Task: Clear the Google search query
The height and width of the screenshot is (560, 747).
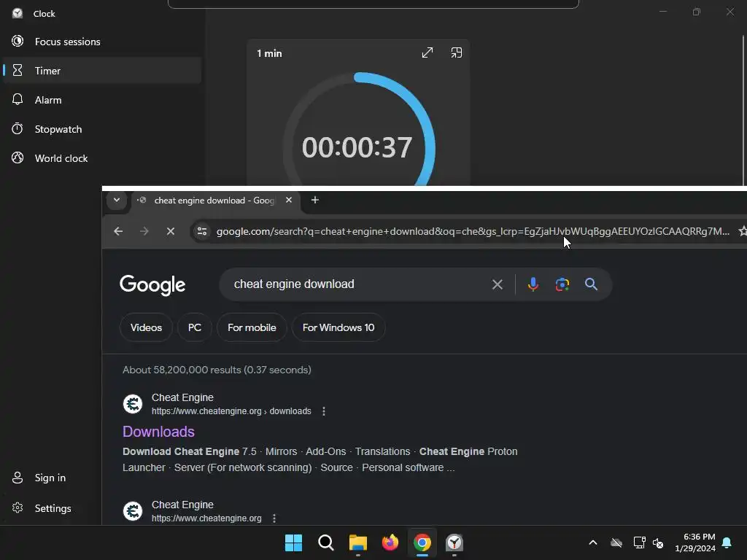Action: (498, 284)
